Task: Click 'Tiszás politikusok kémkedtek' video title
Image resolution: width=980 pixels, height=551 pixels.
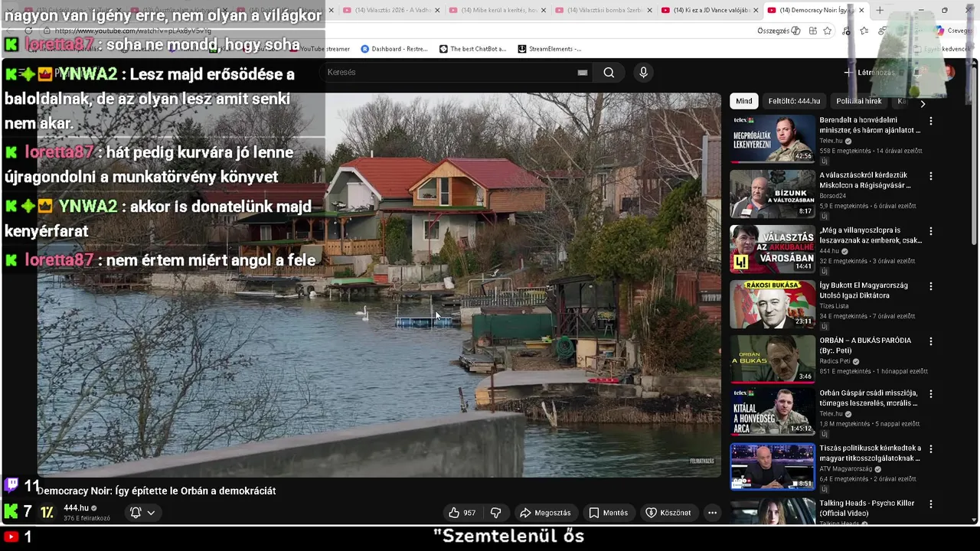Action: point(870,453)
